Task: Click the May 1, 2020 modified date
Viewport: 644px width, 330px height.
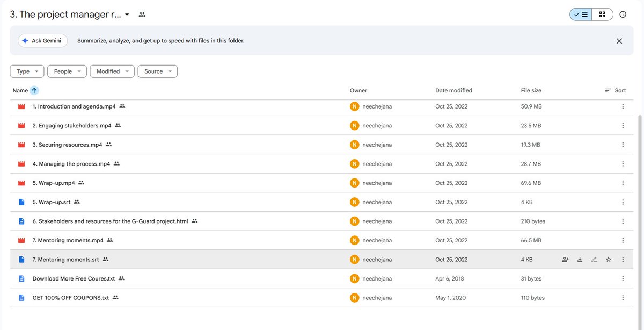Action: pyautogui.click(x=451, y=298)
